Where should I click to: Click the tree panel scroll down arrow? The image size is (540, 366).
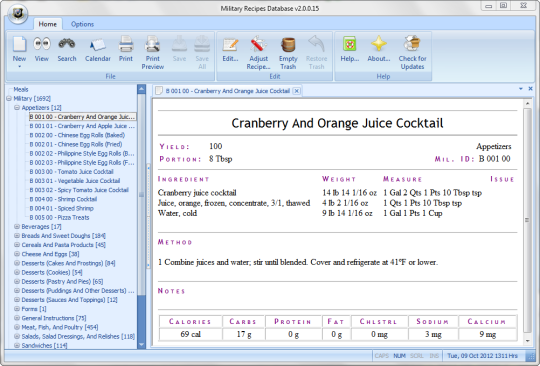[141, 344]
